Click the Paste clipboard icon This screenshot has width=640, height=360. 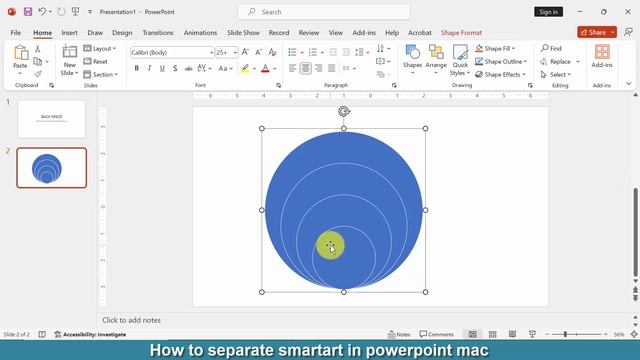point(20,53)
